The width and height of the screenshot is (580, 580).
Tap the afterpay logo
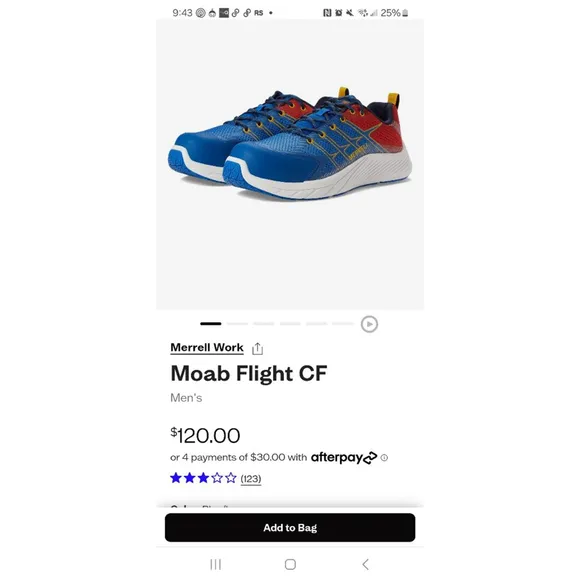tap(344, 458)
